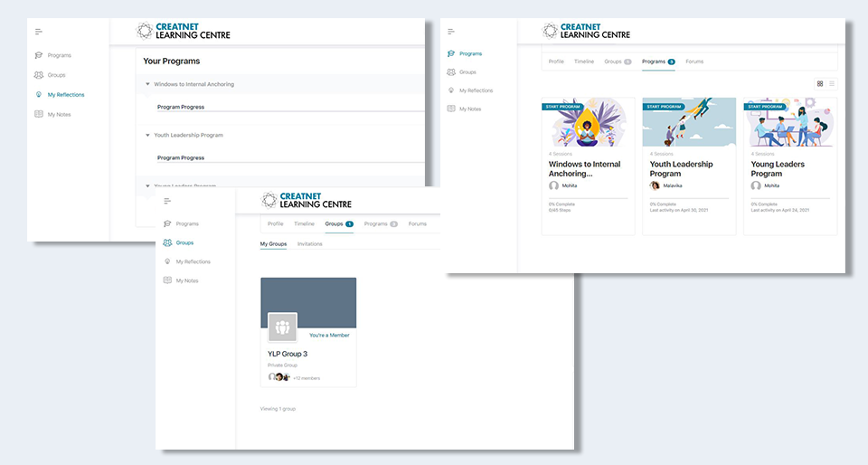
Task: Collapse Youth Leadership Program row arrow
Action: [147, 135]
